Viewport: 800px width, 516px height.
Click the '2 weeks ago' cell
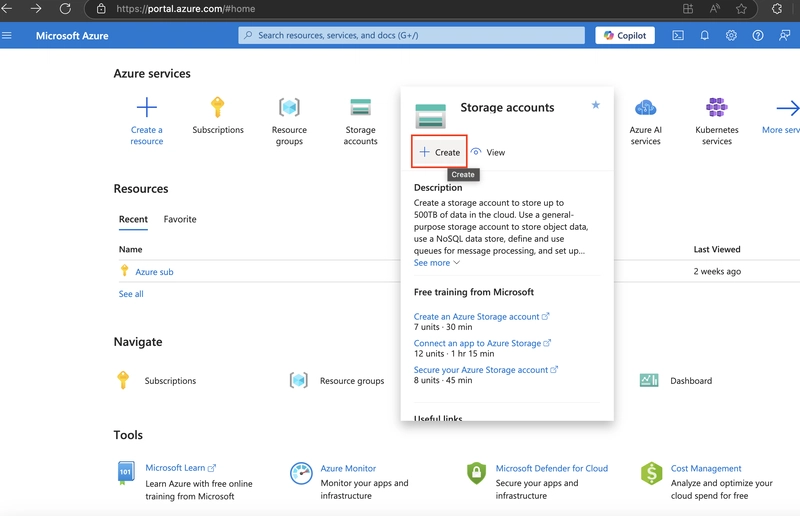(x=717, y=272)
